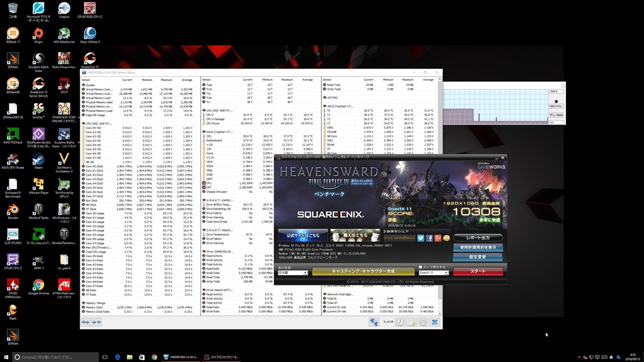Launch CPUID HWMonitor shortcut

13,289
